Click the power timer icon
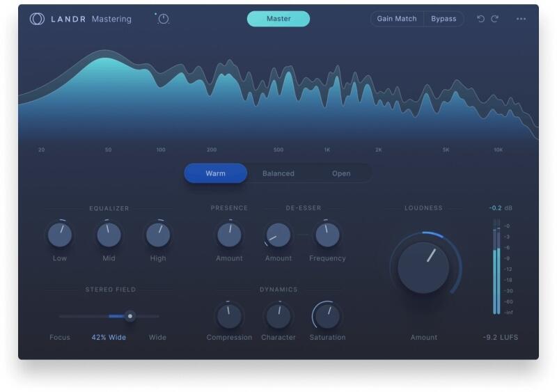 pos(163,19)
